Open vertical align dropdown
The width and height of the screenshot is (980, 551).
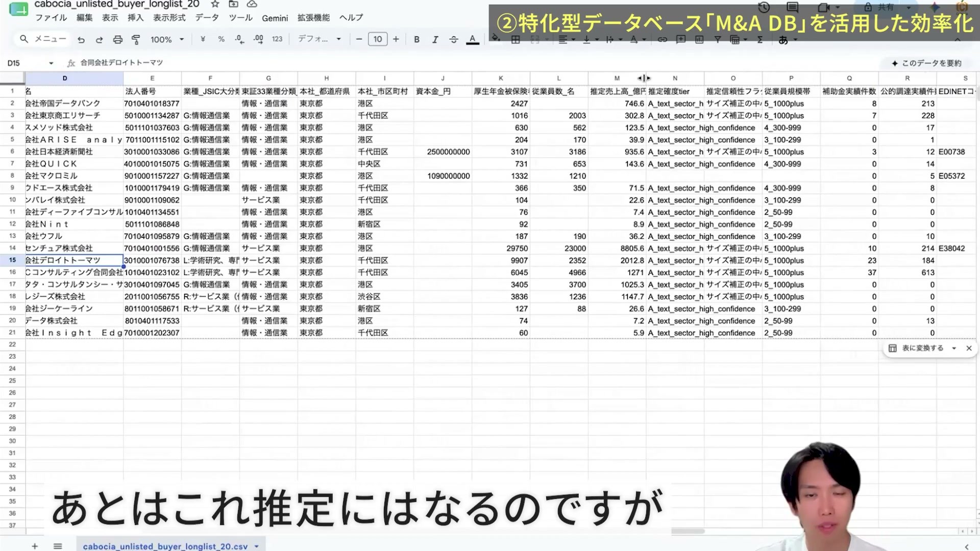point(590,39)
